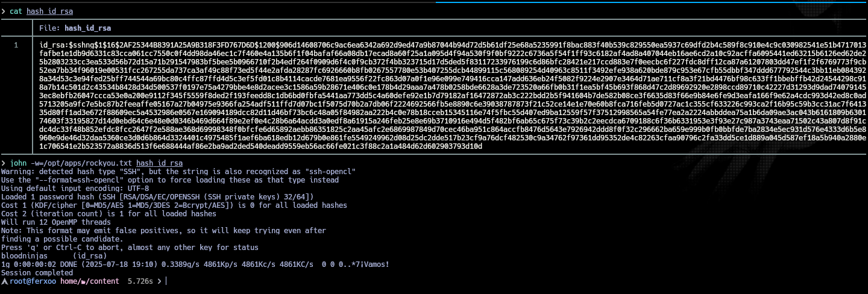Click the root@ferxoo user host label
The height and width of the screenshot is (294, 868).
coord(33,281)
